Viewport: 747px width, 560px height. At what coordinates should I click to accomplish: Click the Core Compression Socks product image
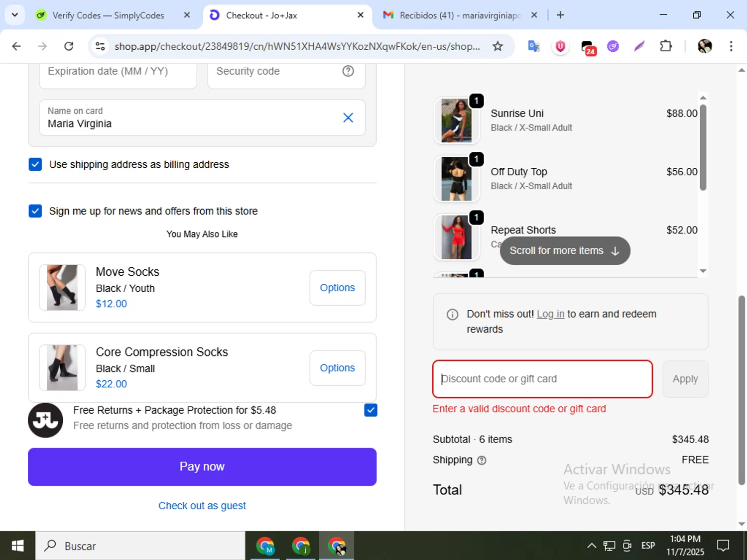(x=62, y=368)
